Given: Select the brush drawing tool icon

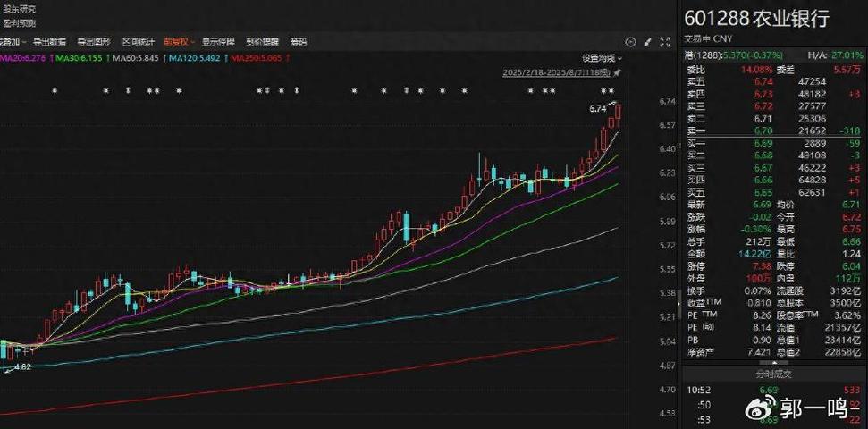Looking at the screenshot, I should pos(647,41).
